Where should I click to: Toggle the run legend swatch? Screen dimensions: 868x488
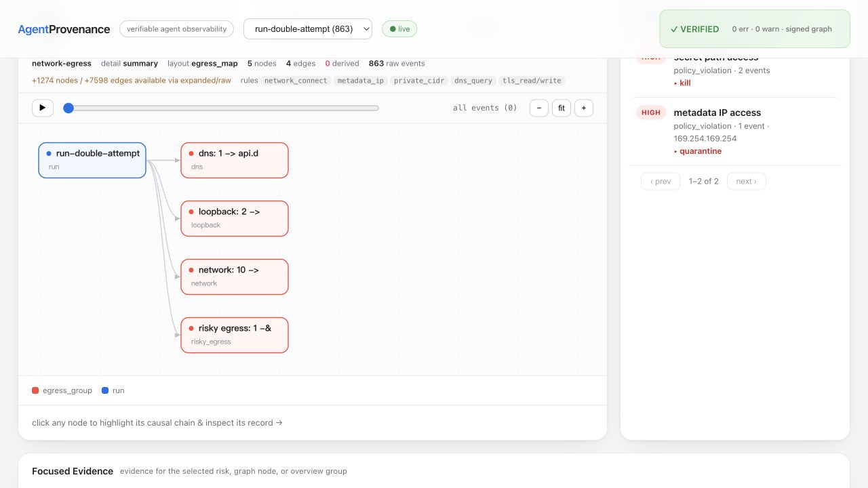coord(105,390)
